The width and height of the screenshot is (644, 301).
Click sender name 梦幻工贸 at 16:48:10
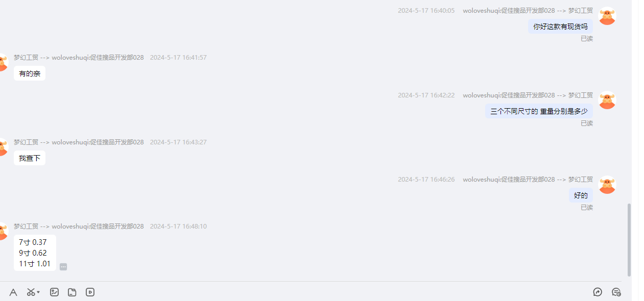tap(26, 227)
